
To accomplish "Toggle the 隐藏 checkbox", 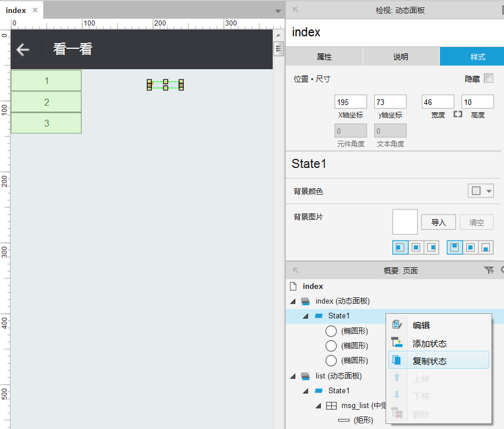I will click(489, 78).
